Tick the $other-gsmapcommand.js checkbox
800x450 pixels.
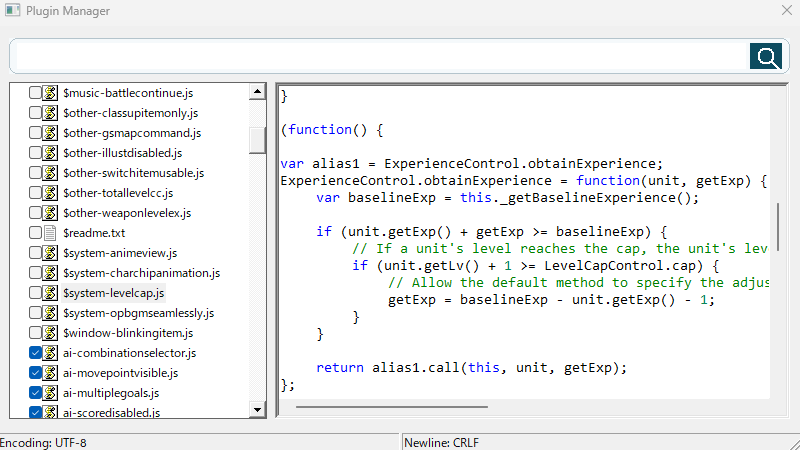pyautogui.click(x=35, y=133)
